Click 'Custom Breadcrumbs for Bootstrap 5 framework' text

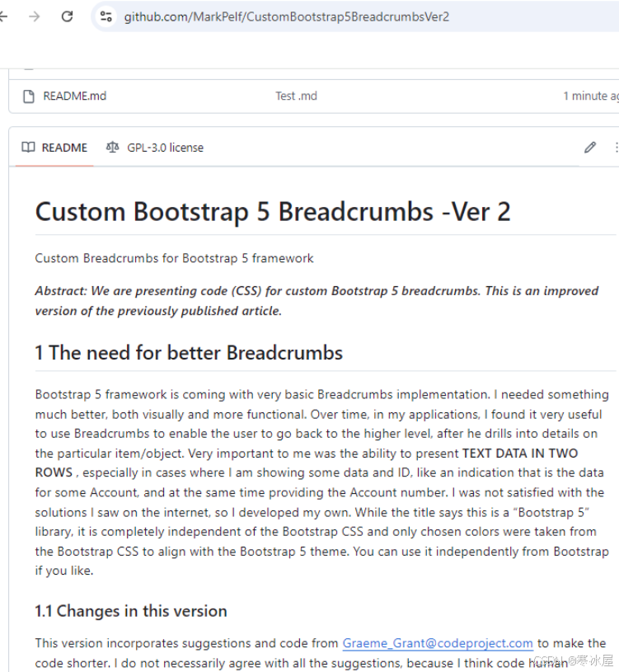coord(174,258)
